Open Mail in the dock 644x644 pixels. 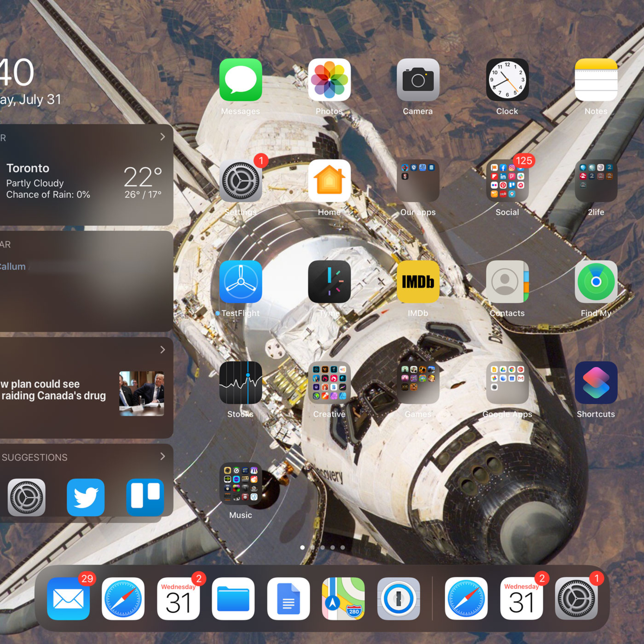(x=68, y=599)
